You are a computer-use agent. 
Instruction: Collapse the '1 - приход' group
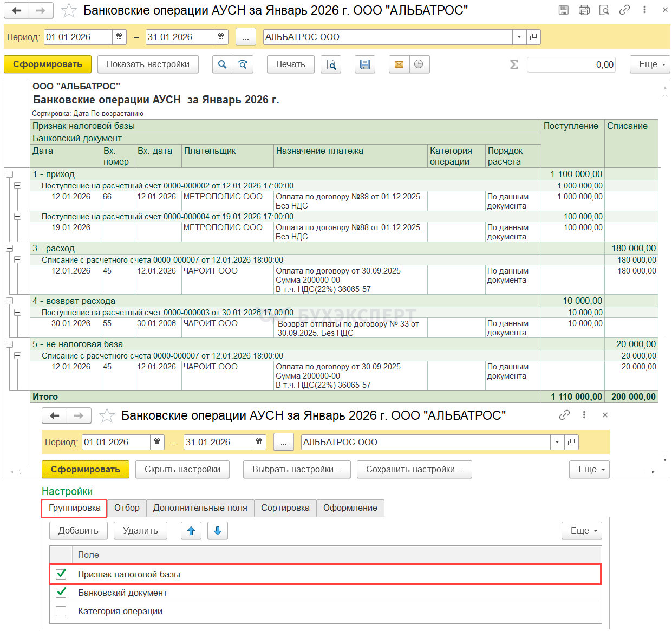click(x=9, y=174)
